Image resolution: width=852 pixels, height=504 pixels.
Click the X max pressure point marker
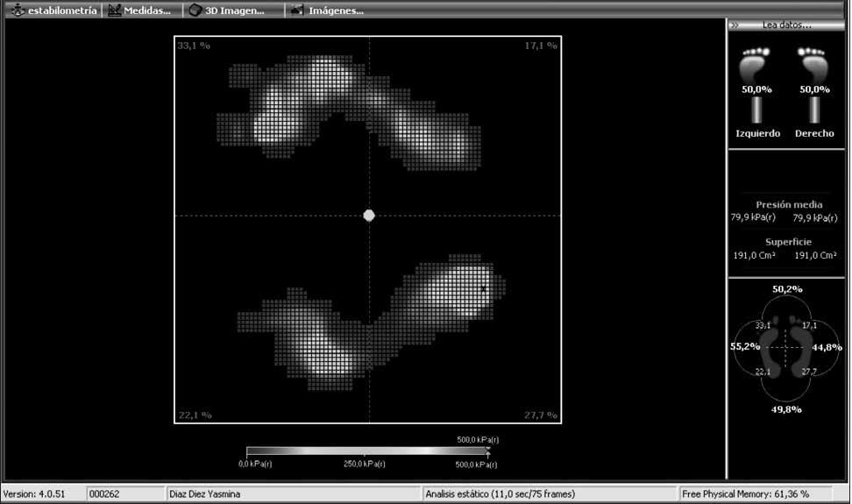pos(483,287)
